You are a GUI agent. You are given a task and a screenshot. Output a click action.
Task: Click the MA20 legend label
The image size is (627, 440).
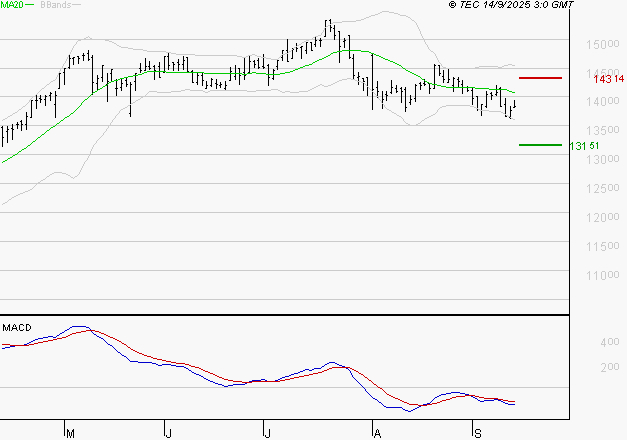tap(12, 6)
